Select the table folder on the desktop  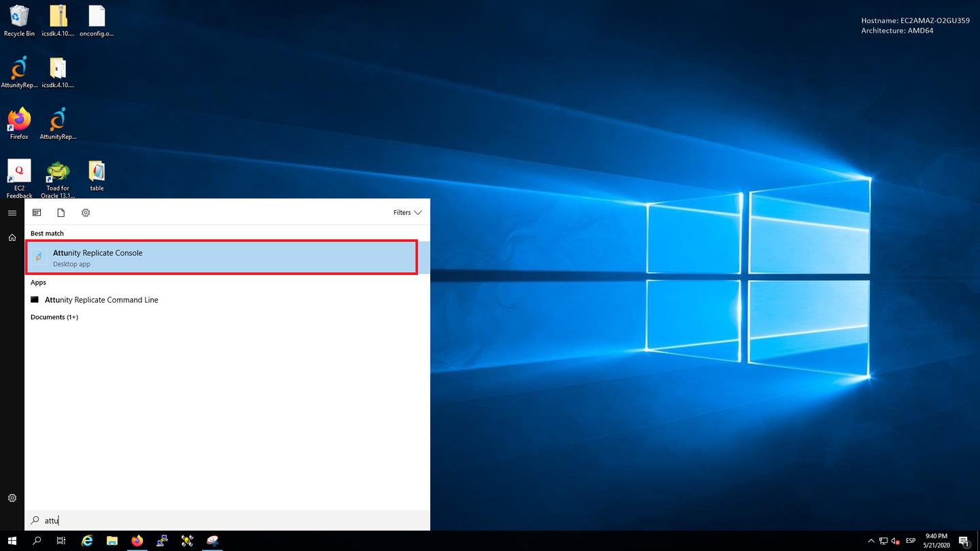[x=97, y=176]
